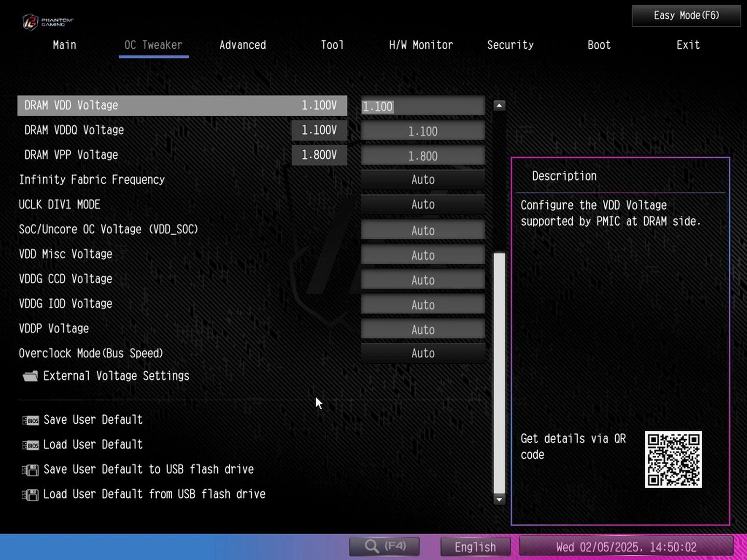
Task: Open the External Voltage Settings folder icon
Action: click(x=30, y=376)
